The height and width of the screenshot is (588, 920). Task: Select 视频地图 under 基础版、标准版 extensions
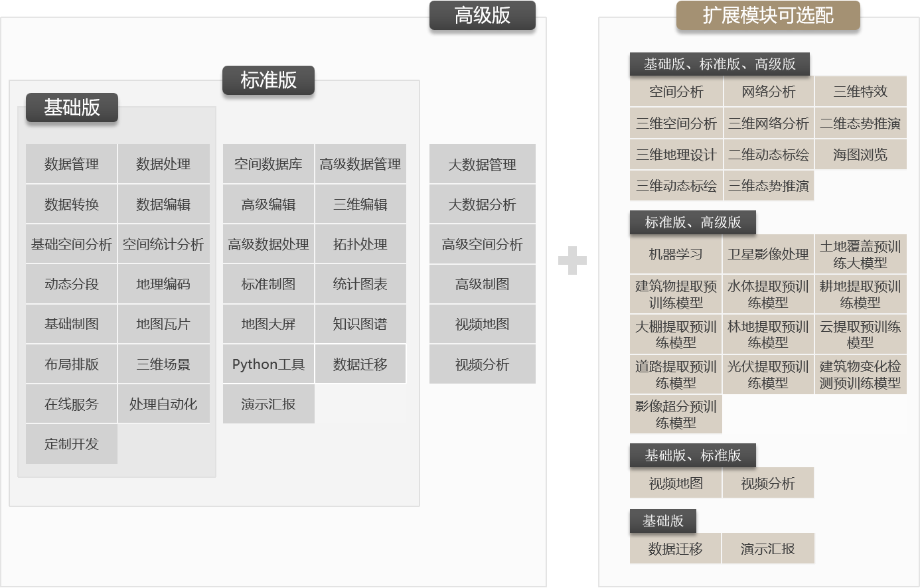[x=676, y=483]
